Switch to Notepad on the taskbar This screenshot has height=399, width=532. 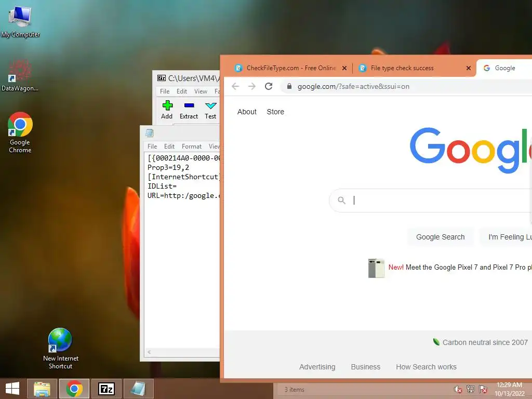tap(138, 389)
